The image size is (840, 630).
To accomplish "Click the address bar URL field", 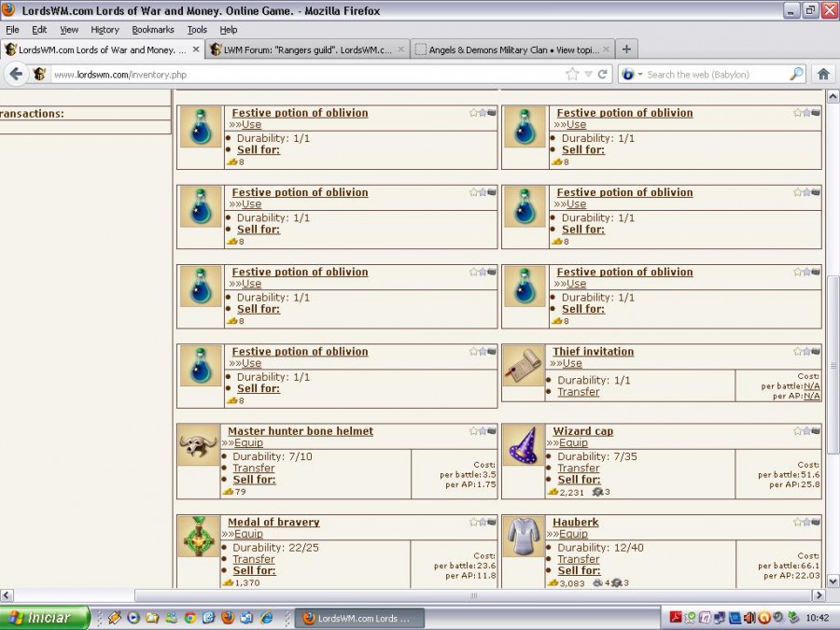I will 308,75.
